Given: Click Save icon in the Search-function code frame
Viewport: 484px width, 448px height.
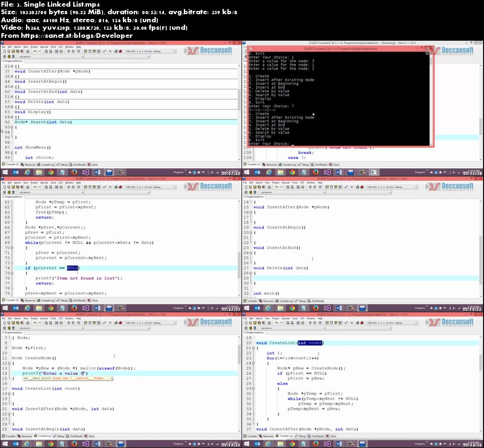Looking at the screenshot, I should [13, 51].
